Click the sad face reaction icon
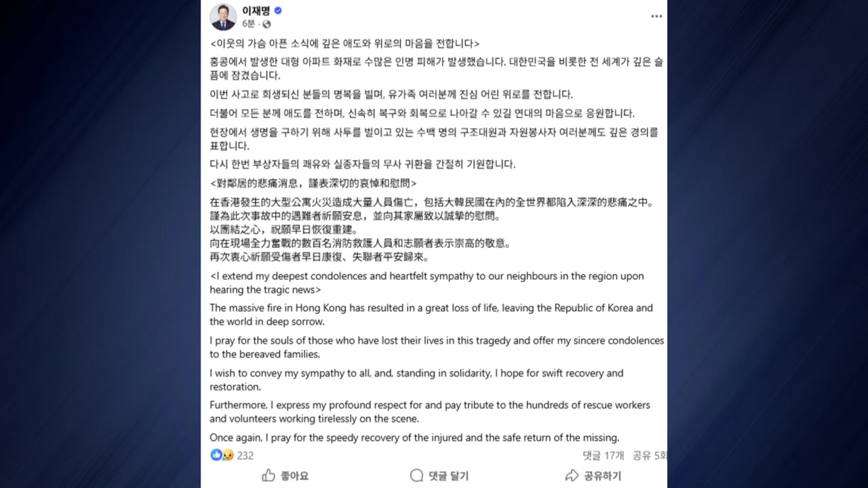Image resolution: width=868 pixels, height=488 pixels. [x=227, y=455]
